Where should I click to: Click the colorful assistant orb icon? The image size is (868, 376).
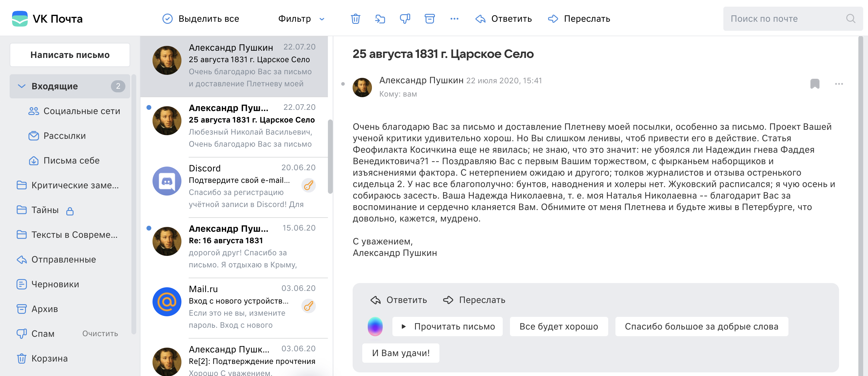click(375, 327)
